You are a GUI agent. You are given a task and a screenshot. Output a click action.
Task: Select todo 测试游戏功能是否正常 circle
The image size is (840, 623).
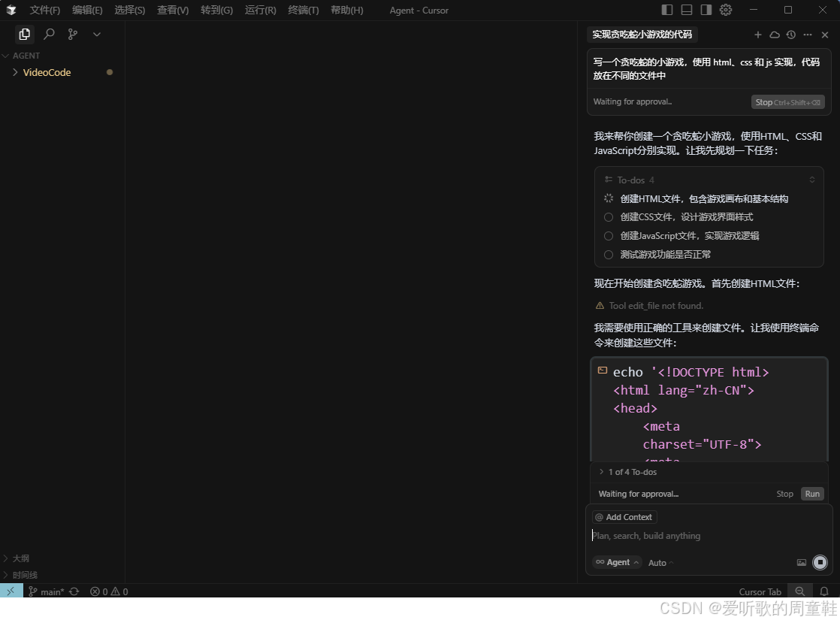pyautogui.click(x=609, y=255)
